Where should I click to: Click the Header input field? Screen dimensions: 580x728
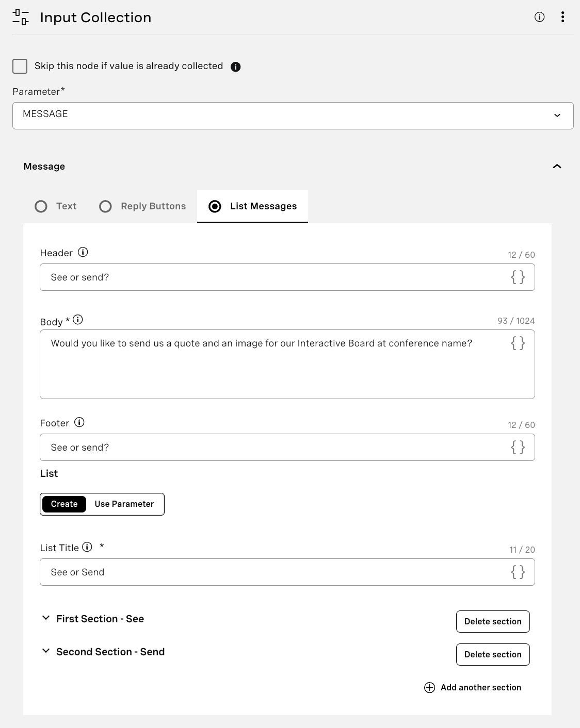click(x=287, y=277)
